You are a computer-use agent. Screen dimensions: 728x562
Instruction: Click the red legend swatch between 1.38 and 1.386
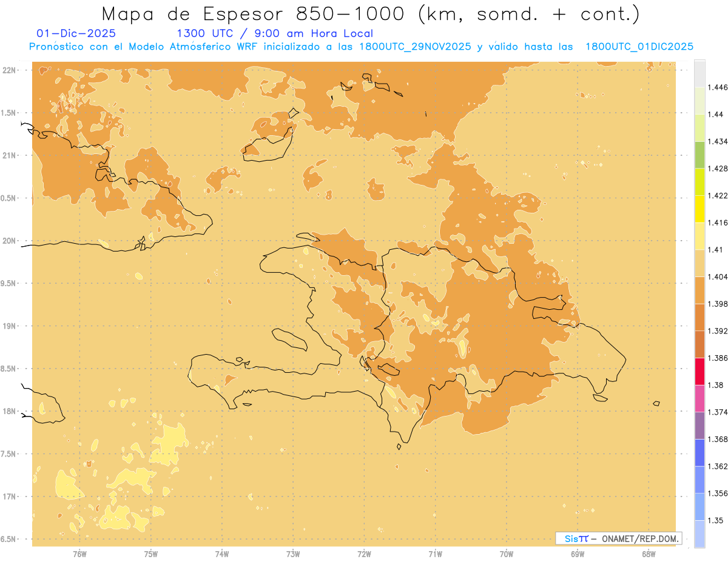coord(699,371)
